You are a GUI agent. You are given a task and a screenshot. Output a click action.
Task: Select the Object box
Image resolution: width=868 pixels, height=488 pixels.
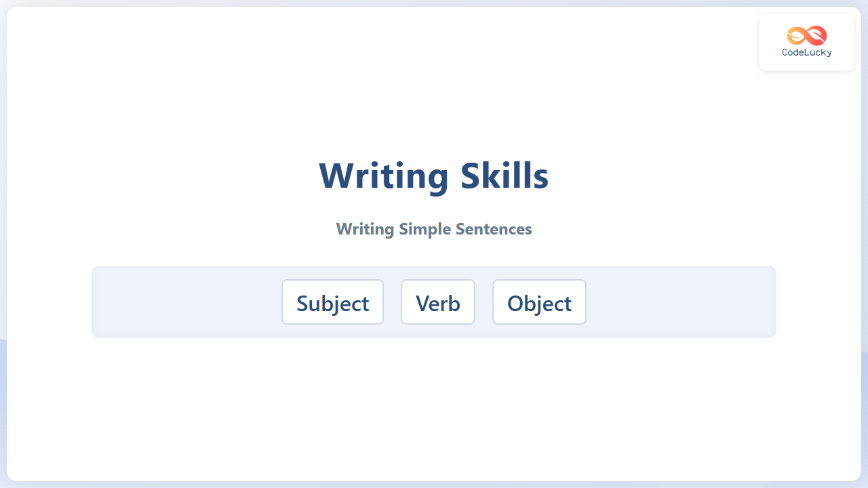point(539,302)
